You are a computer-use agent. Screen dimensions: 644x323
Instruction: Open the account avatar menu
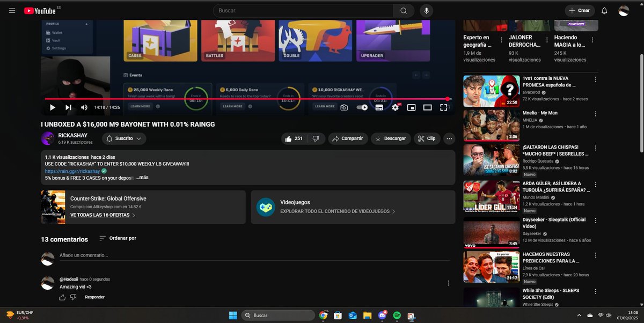[624, 11]
